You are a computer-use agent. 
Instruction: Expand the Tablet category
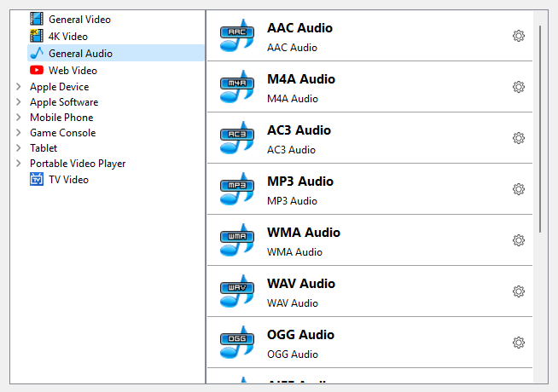[x=19, y=147]
